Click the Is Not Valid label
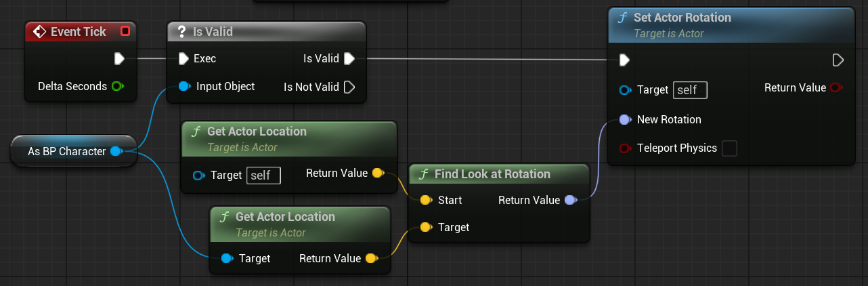Image resolution: width=868 pixels, height=286 pixels. (311, 87)
